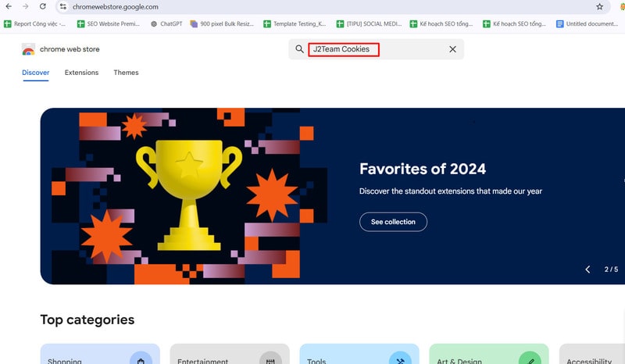Viewport: 625px width, 364px height.
Task: Click the Chrome Web Store logo
Action: pyautogui.click(x=28, y=49)
